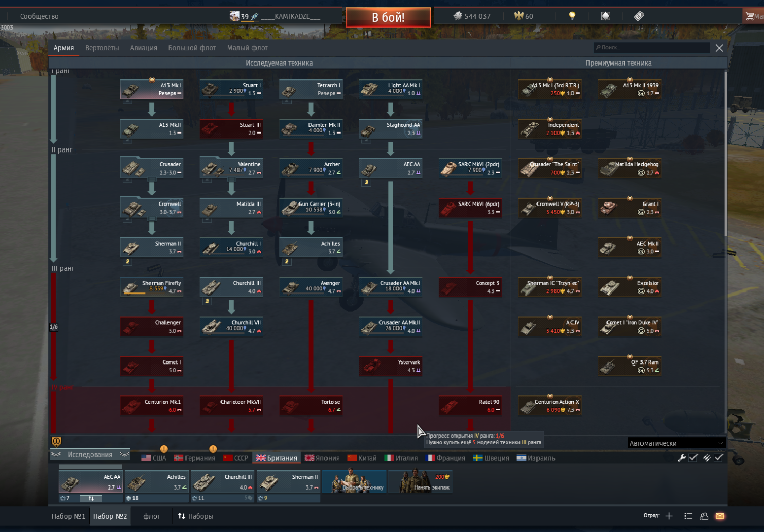Switch to preset Набор №2

(x=110, y=516)
